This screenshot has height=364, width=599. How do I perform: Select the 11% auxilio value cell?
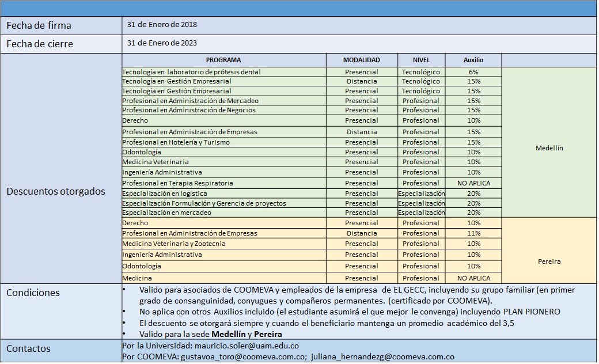[x=473, y=233]
